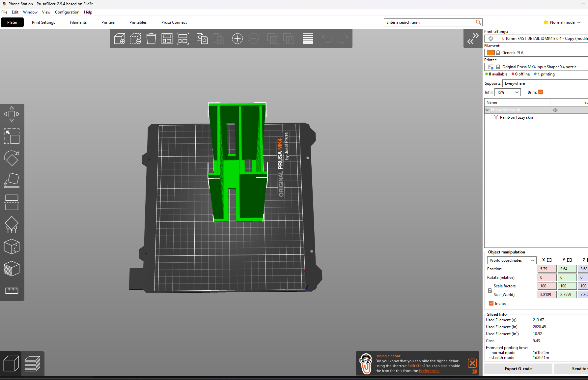Collapse the Phone Station.stl tree item
Image resolution: width=588 pixels, height=380 pixels.
click(x=487, y=110)
